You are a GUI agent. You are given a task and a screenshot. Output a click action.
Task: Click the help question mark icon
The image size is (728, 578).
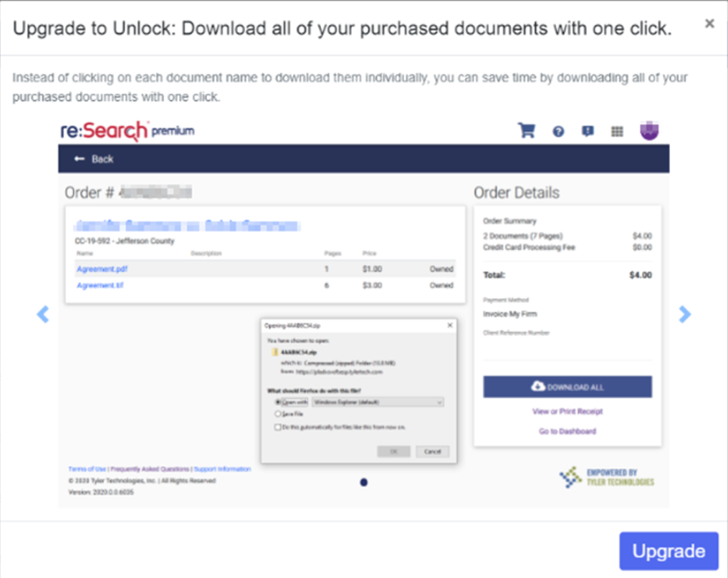click(x=559, y=130)
